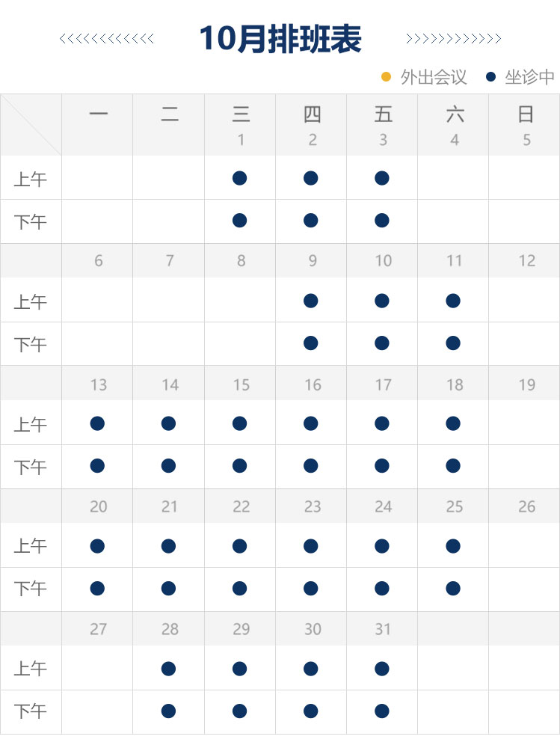The width and height of the screenshot is (560, 748).
Task: Click the October 9 afternoon duty dot
Action: (311, 343)
